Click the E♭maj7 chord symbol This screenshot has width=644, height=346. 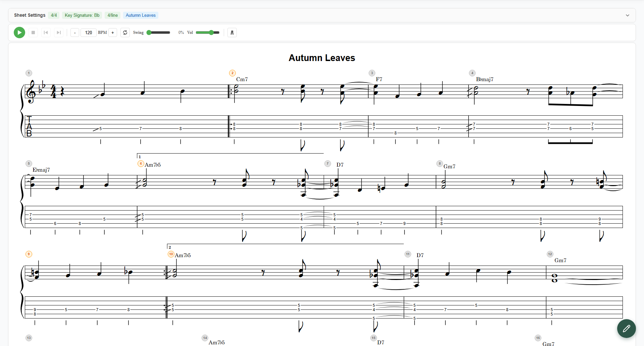[41, 170]
